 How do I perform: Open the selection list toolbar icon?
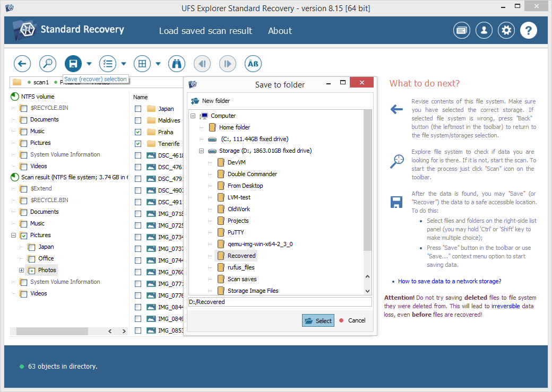tap(108, 64)
